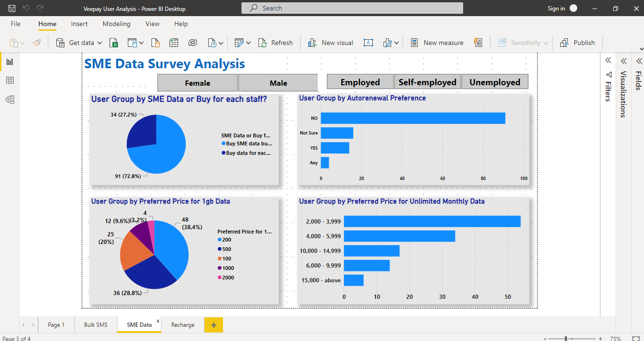Viewport: 644px width, 341px height.
Task: Click the Quick measure lightning icon
Action: (x=478, y=43)
